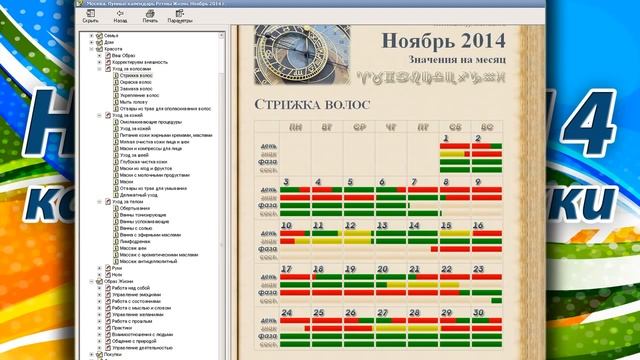
Task: Click the topic icon beside Глубокая чистка кожи
Action: (116, 162)
